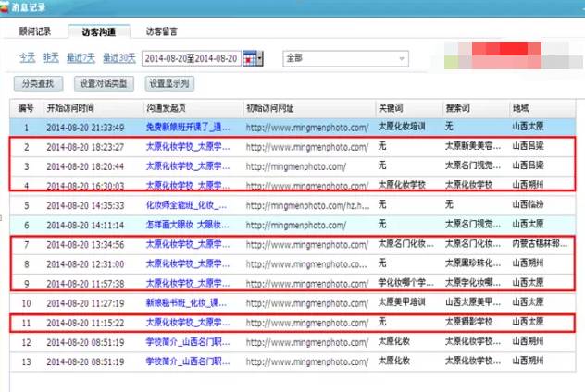This screenshot has width=585, height=392.
Task: Open the date range calendar picker icon
Action: pos(248,58)
